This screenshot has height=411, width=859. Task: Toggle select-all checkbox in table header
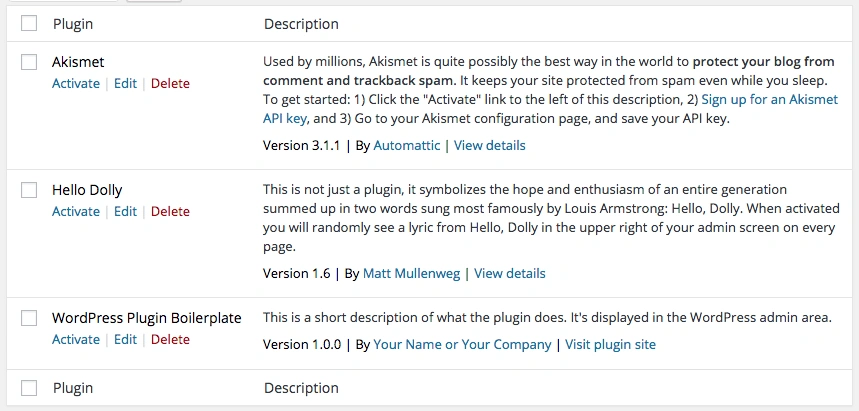click(x=29, y=23)
